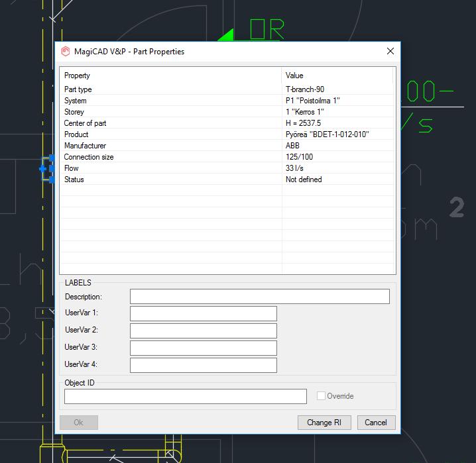Screen dimensions: 476x463
Task: Focus the UserVar 4 input field
Action: pyautogui.click(x=204, y=365)
